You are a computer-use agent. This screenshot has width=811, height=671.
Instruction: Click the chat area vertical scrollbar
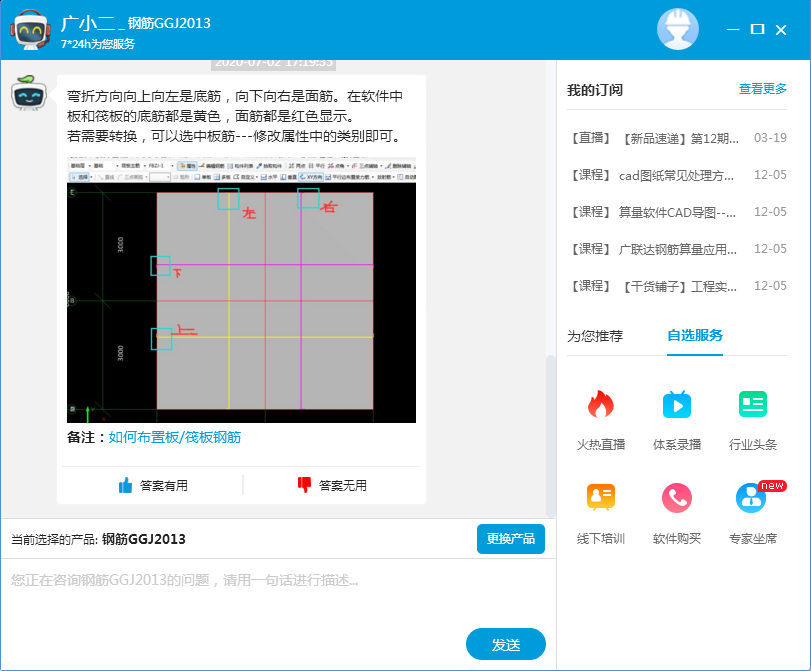[550, 435]
